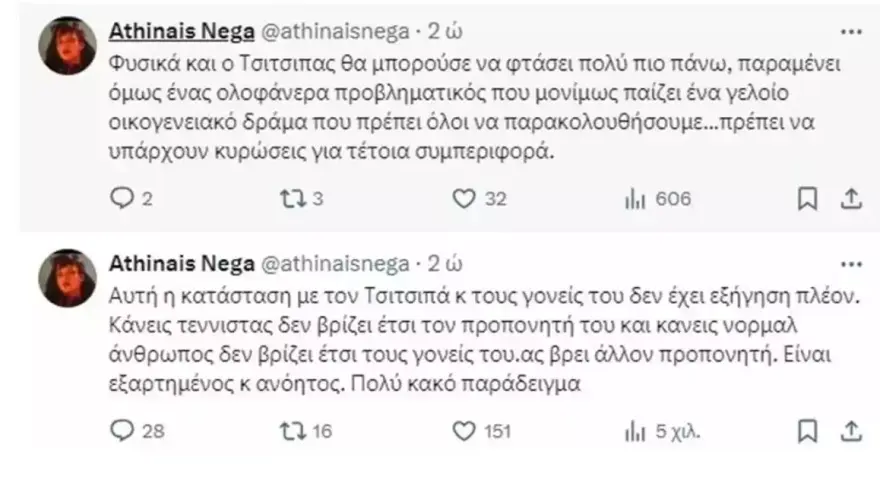Reply to the tweet with 28 replies
The width and height of the screenshot is (880, 489).
120,430
